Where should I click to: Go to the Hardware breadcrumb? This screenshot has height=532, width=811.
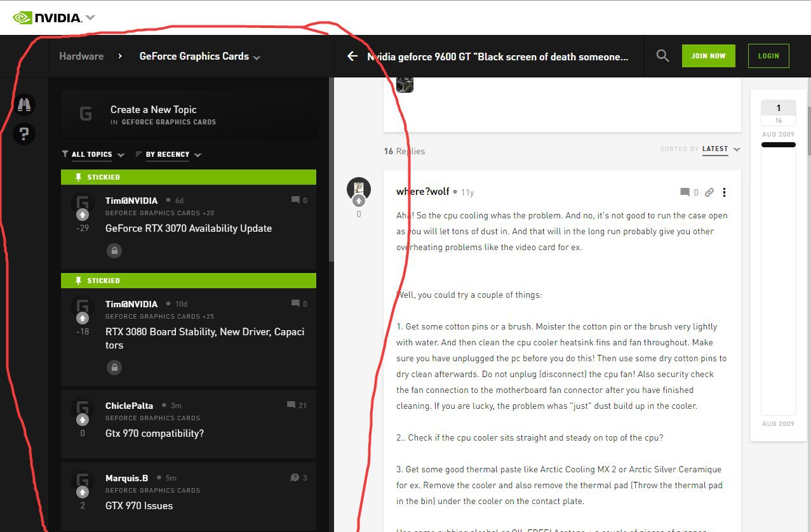81,56
